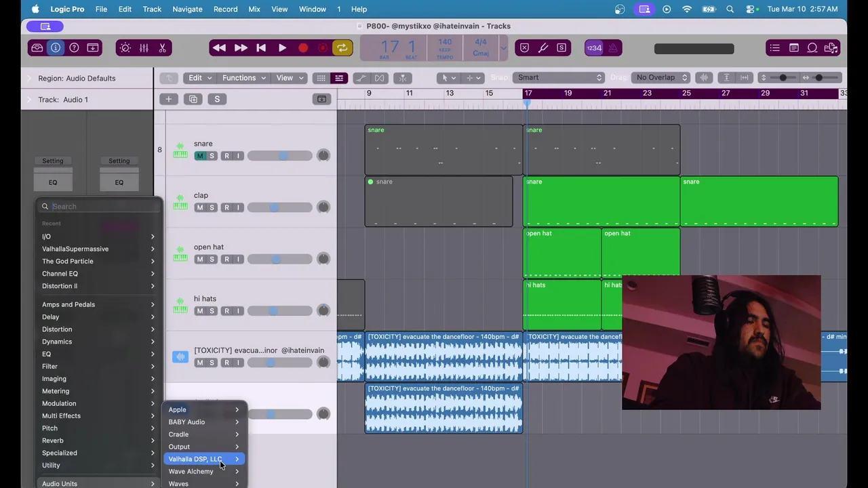868x488 pixels.
Task: Open the Library button in control bar
Action: pos(37,48)
